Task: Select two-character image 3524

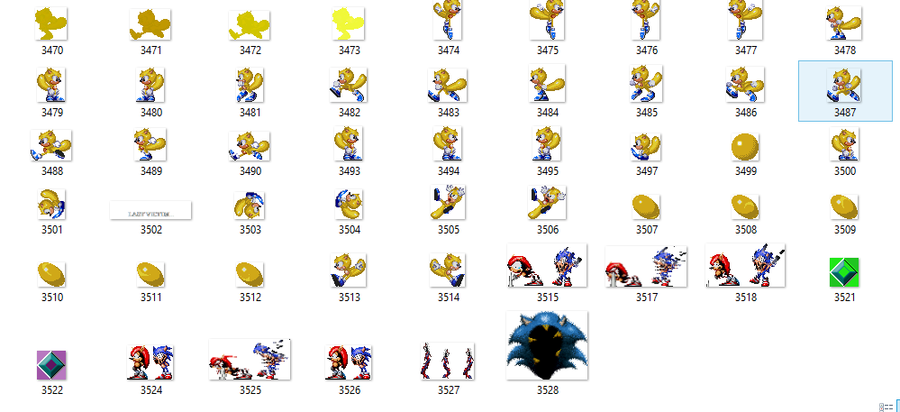Action: [150, 362]
